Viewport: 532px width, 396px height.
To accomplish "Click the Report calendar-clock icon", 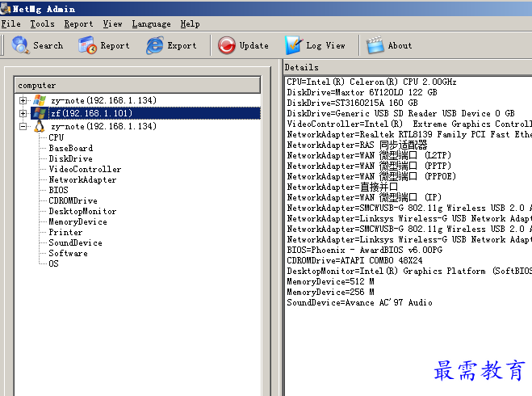I will 87,45.
